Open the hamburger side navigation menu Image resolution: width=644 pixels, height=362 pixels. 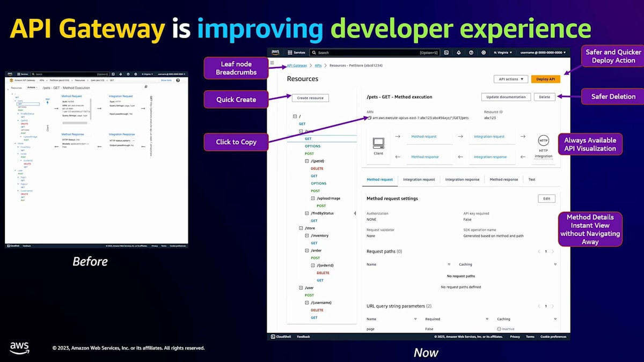[x=272, y=63]
